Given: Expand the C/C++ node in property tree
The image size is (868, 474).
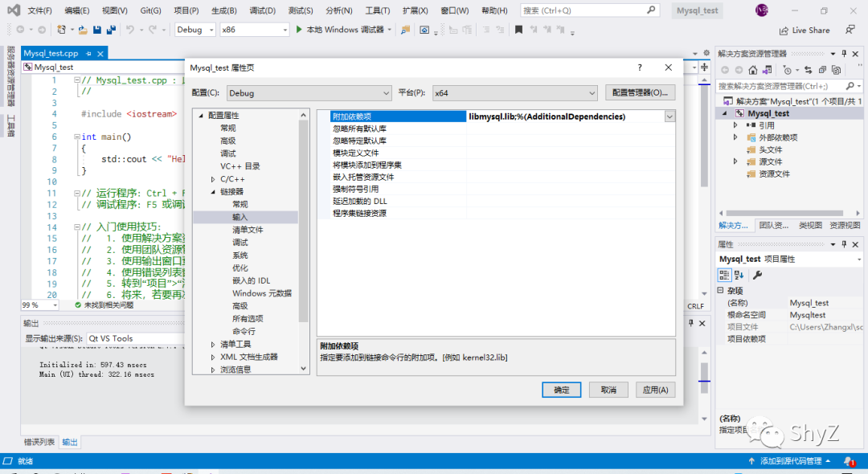Looking at the screenshot, I should [x=213, y=179].
